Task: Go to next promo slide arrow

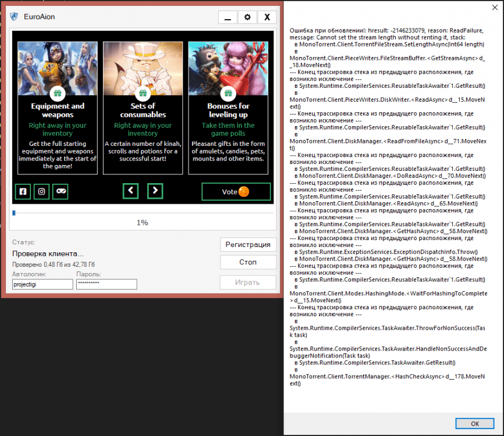Action: click(155, 191)
